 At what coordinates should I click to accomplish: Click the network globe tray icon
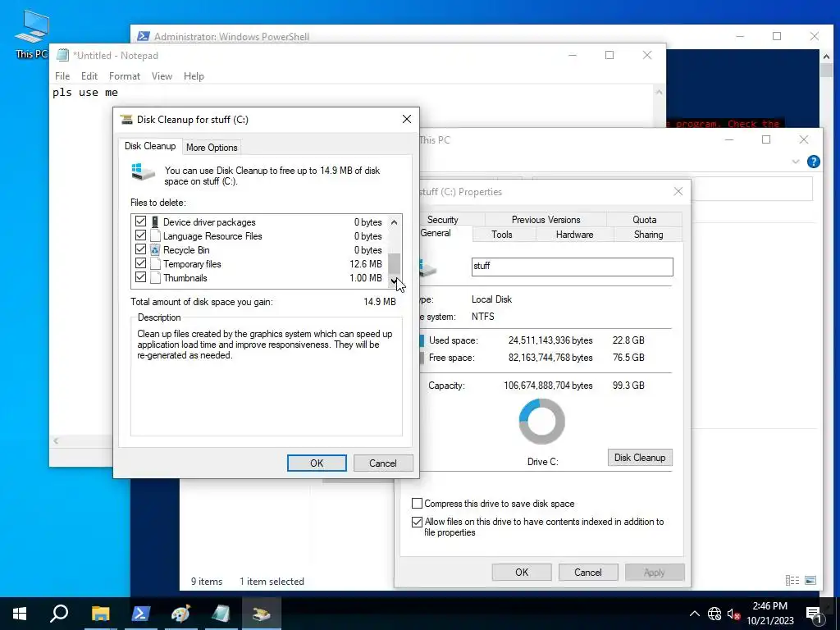pyautogui.click(x=714, y=614)
